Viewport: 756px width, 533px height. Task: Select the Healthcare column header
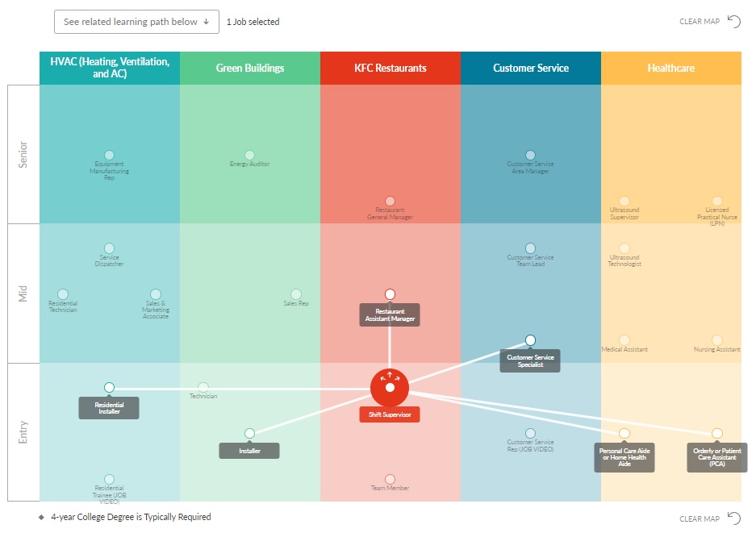(x=670, y=68)
